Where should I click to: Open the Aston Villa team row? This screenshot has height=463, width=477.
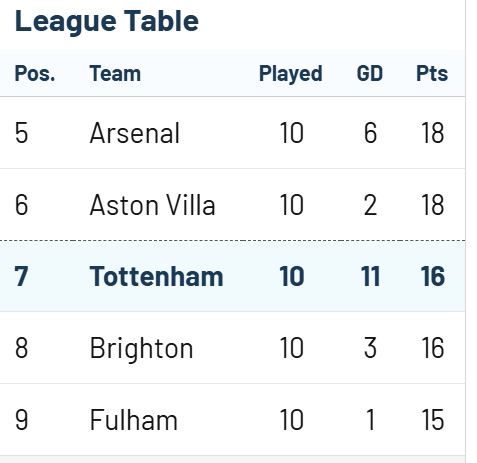[232, 205]
